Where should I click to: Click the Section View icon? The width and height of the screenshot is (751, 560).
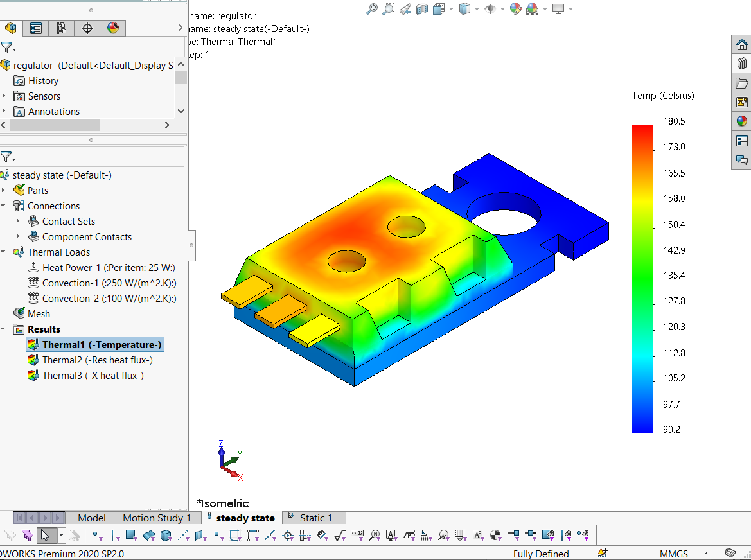pos(422,9)
